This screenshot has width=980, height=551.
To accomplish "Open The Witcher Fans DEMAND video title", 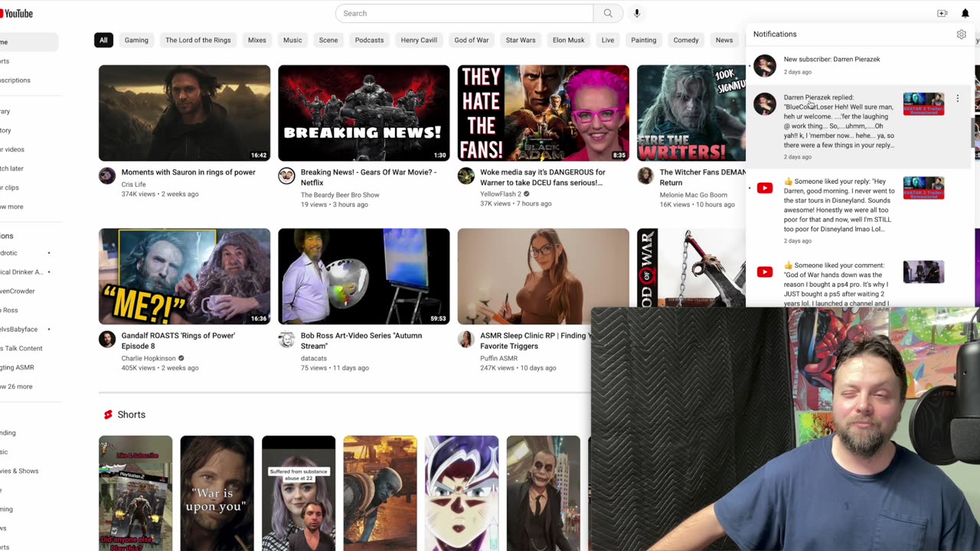I will 702,178.
